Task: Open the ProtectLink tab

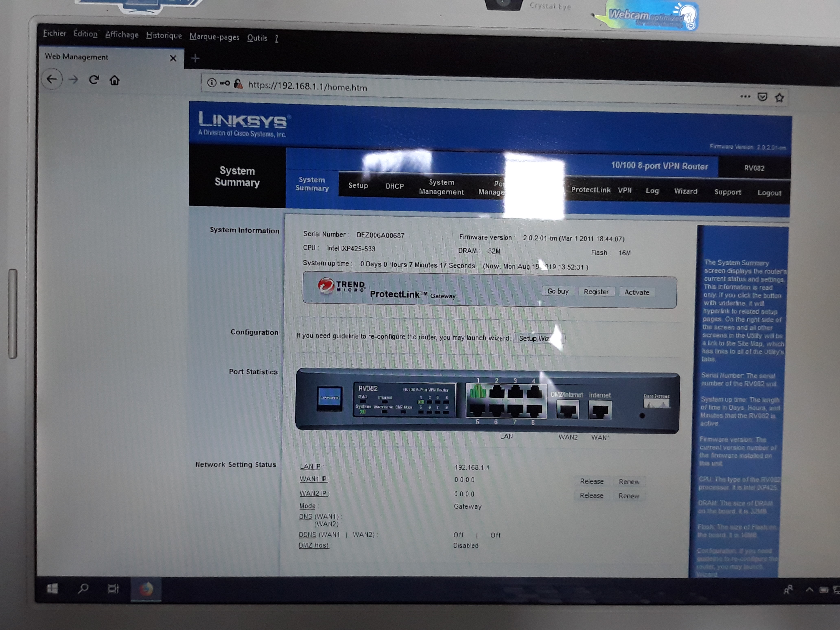Action: click(591, 189)
